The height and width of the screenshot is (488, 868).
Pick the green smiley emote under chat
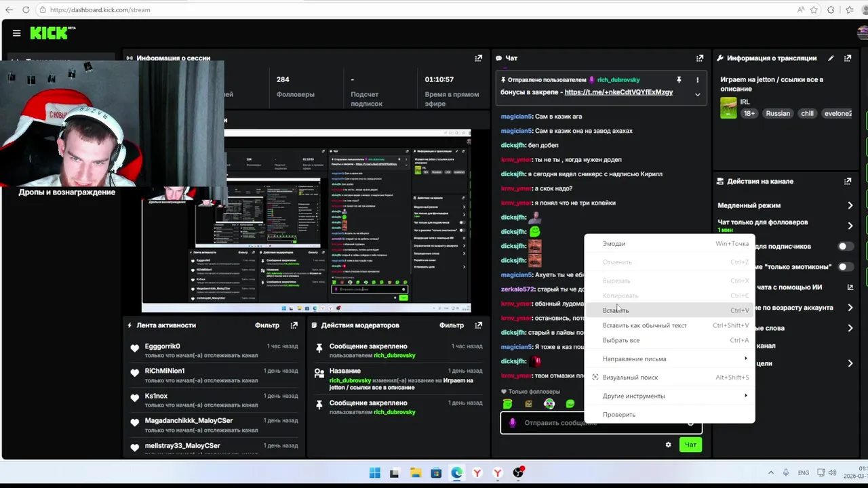570,404
